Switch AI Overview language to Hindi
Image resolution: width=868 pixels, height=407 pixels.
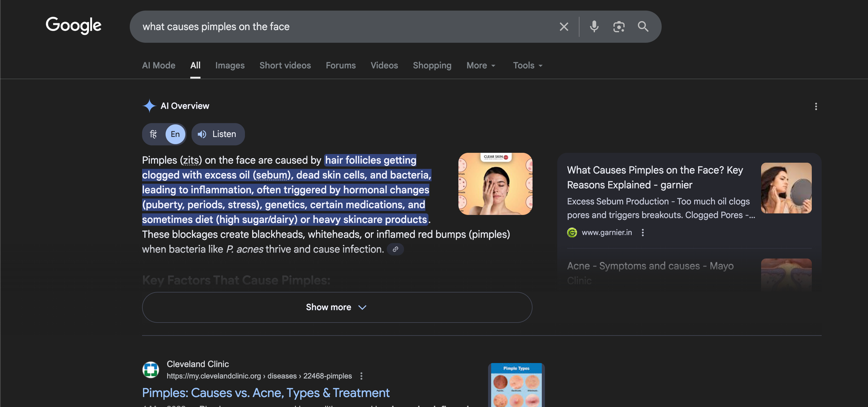(153, 134)
